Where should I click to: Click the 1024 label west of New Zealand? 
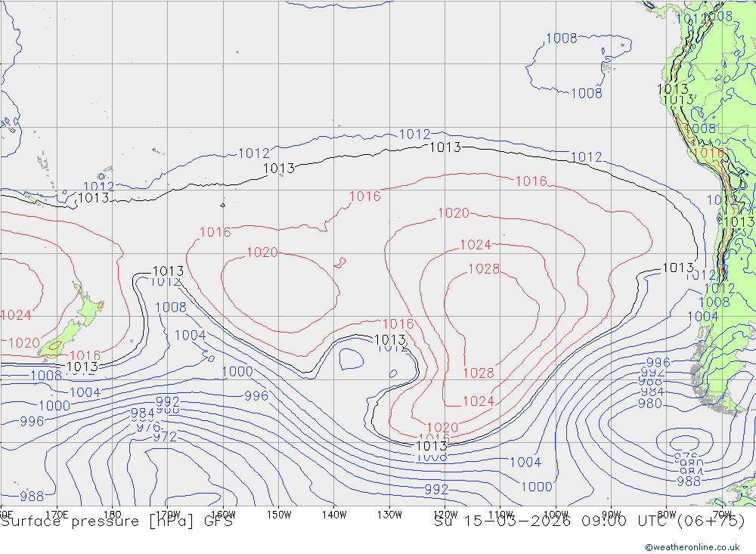click(x=15, y=315)
